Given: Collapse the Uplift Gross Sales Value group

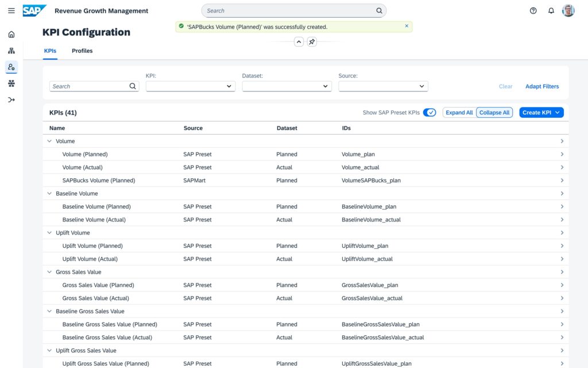Looking at the screenshot, I should 49,350.
